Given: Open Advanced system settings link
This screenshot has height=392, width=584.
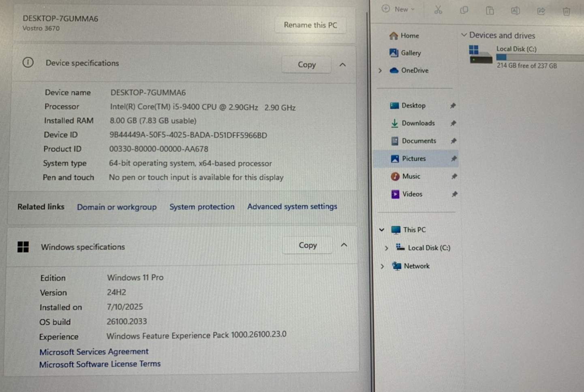Looking at the screenshot, I should click(x=292, y=207).
